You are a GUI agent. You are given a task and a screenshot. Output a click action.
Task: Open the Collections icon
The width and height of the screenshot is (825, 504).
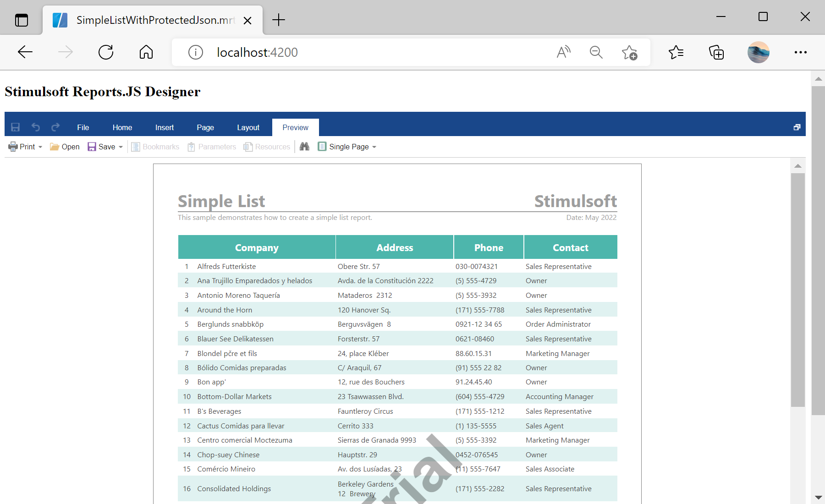[716, 52]
